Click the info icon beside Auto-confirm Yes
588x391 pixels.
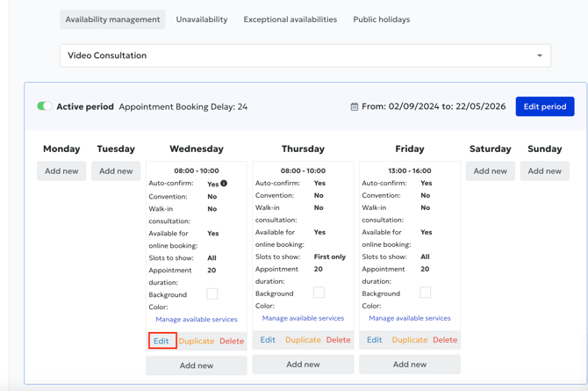tap(224, 184)
